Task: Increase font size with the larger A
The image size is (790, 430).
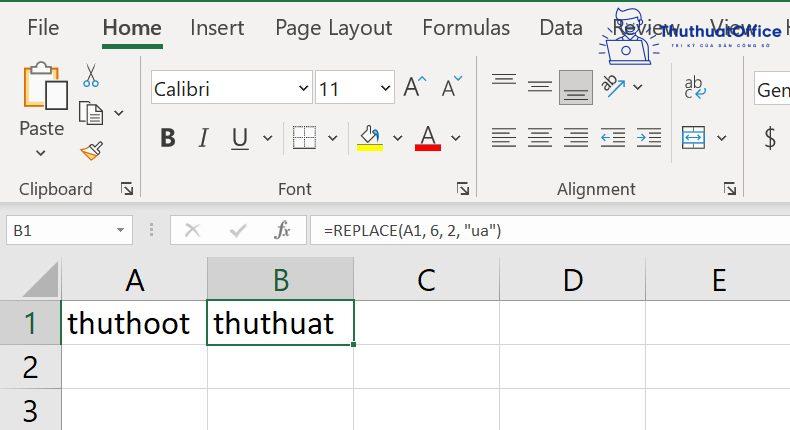Action: [415, 87]
